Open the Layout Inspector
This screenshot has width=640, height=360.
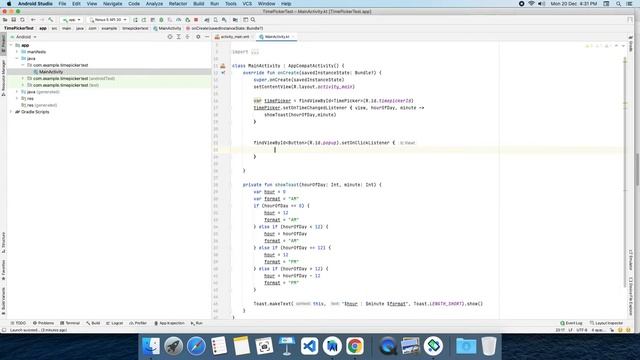click(x=607, y=323)
